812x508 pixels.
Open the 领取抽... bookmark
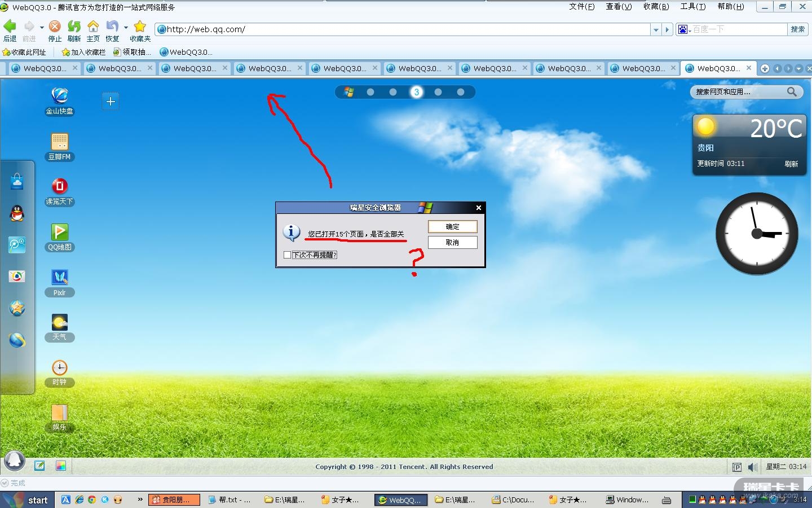click(x=133, y=52)
